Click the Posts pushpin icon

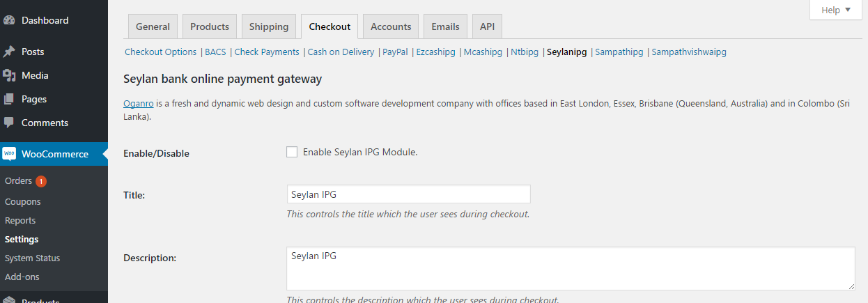(9, 52)
